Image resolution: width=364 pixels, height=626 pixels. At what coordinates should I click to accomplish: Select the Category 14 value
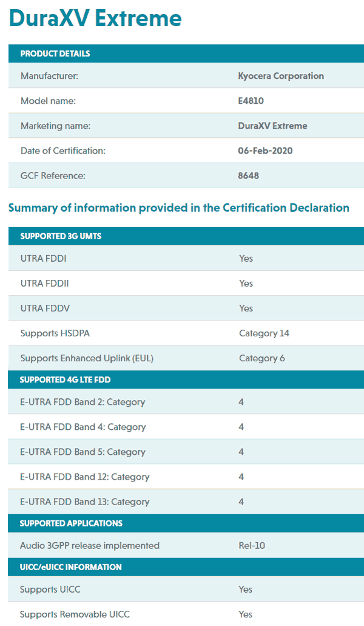point(264,333)
